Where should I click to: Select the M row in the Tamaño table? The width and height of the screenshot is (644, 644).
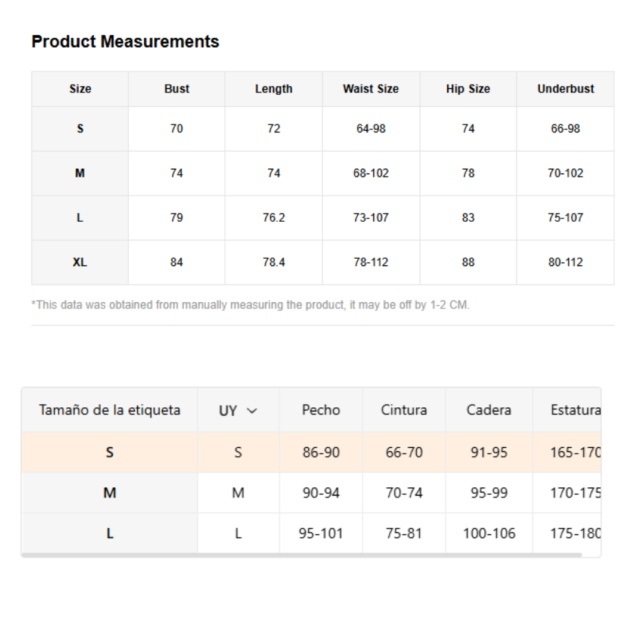point(110,493)
